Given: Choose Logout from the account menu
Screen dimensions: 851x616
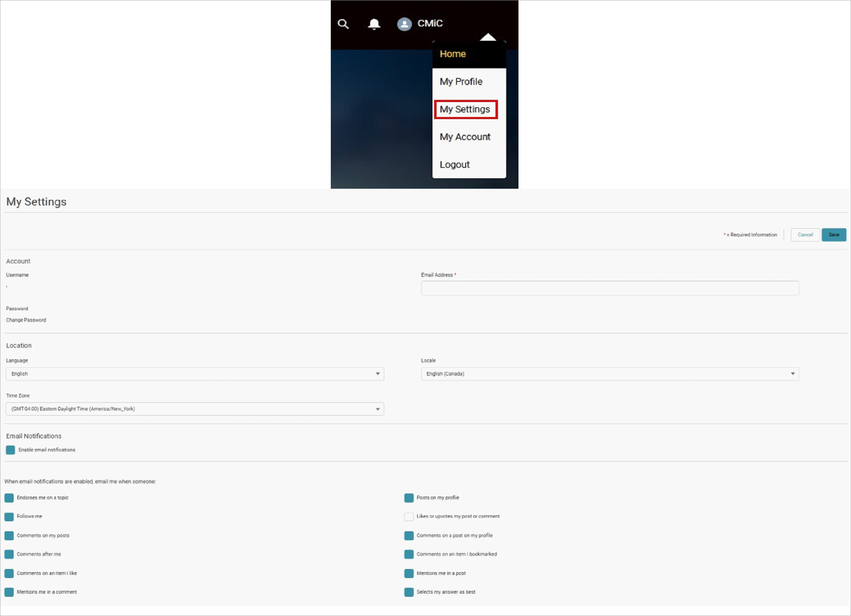Looking at the screenshot, I should 454,164.
